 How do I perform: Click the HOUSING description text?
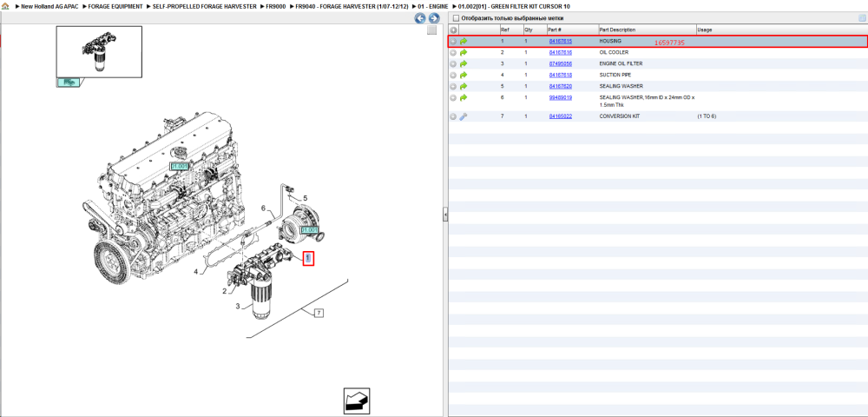tap(610, 41)
